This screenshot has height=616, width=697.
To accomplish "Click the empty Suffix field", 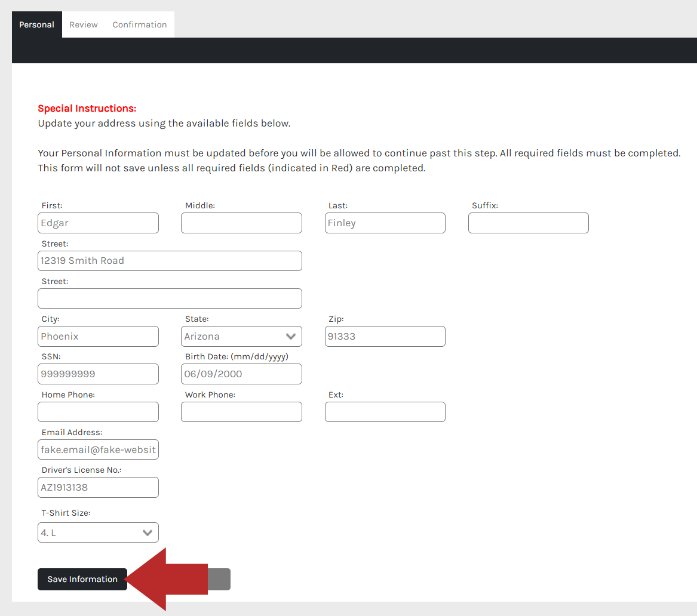I will (x=529, y=223).
